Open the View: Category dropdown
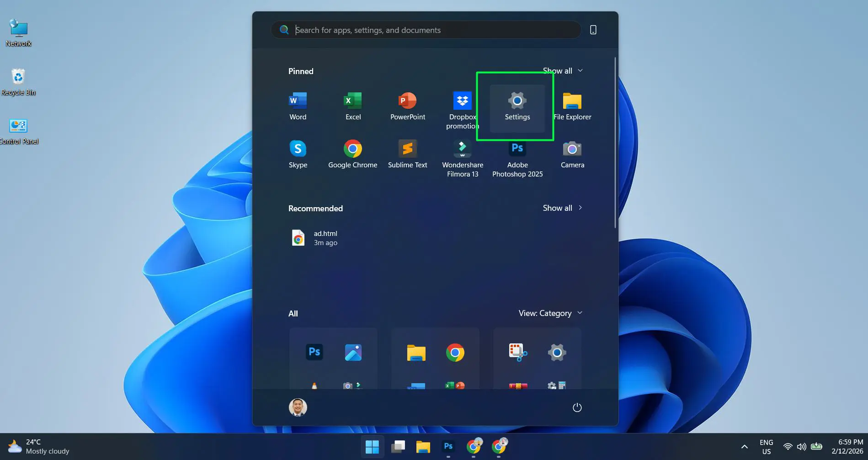868x460 pixels. [x=550, y=313]
